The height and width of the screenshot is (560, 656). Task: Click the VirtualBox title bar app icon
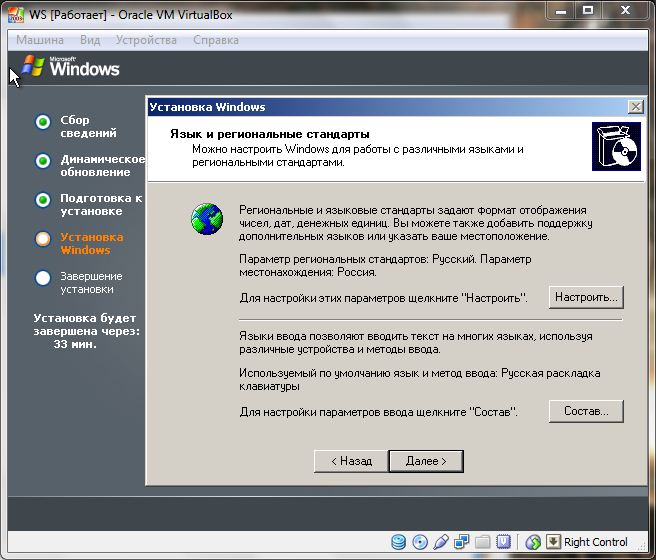pos(16,15)
